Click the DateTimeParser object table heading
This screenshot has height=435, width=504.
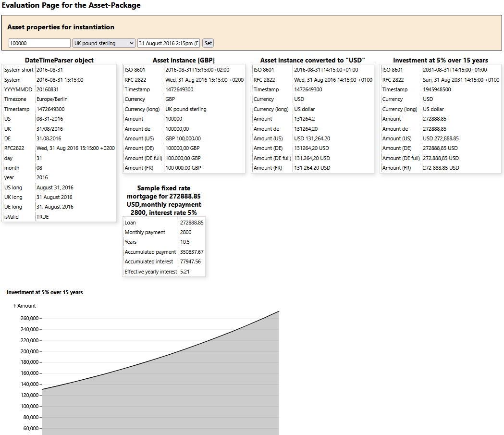(x=59, y=60)
